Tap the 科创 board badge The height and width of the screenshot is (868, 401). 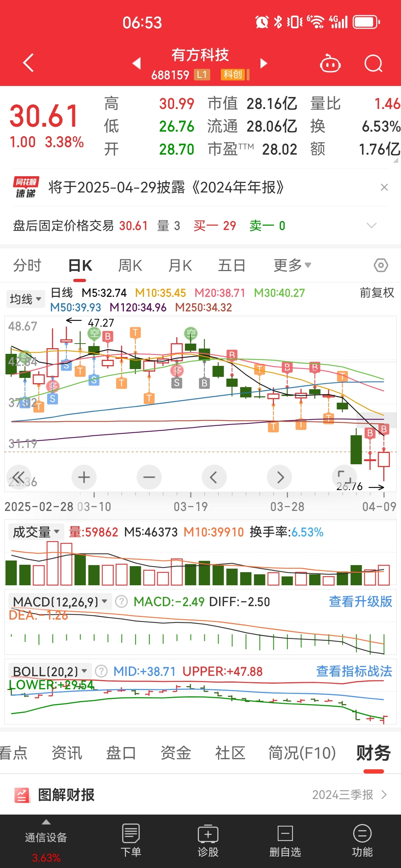tap(233, 75)
